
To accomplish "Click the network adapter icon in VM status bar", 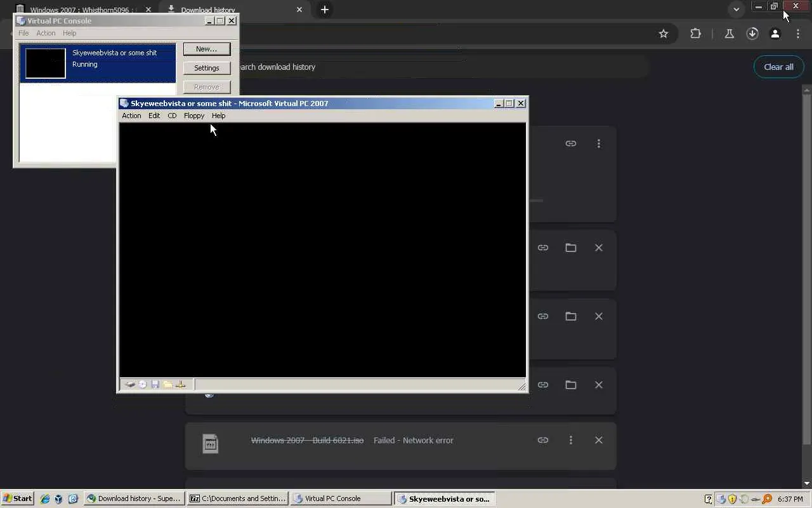I will tap(181, 384).
